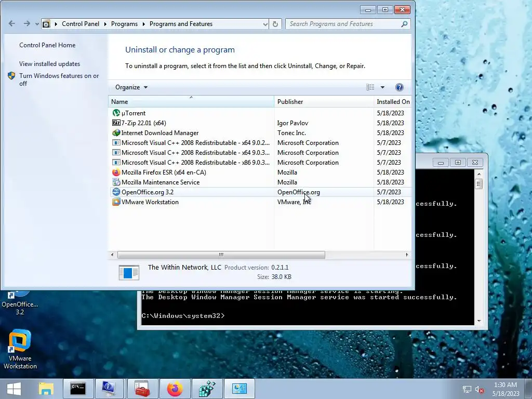Expand the view options dropdown arrow
Viewport: 532px width, 399px height.
(x=382, y=87)
